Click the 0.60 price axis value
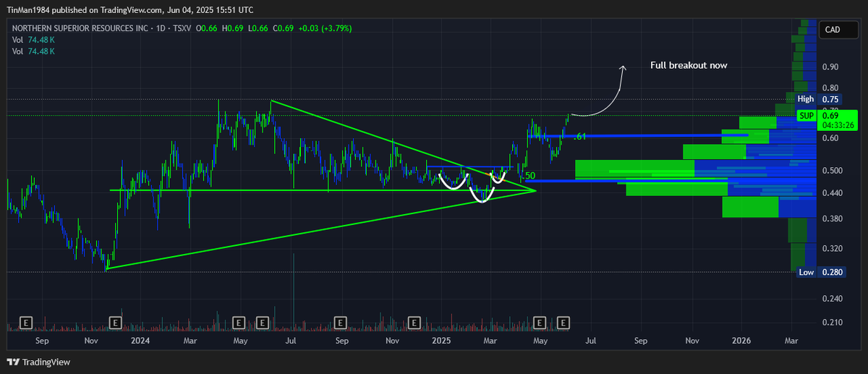Viewport: 868px width, 374px height. point(830,138)
